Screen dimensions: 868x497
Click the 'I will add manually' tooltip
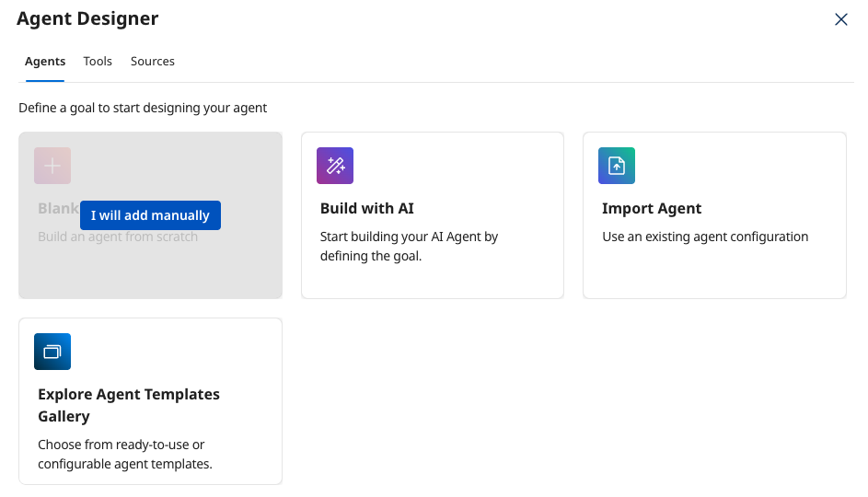150,215
